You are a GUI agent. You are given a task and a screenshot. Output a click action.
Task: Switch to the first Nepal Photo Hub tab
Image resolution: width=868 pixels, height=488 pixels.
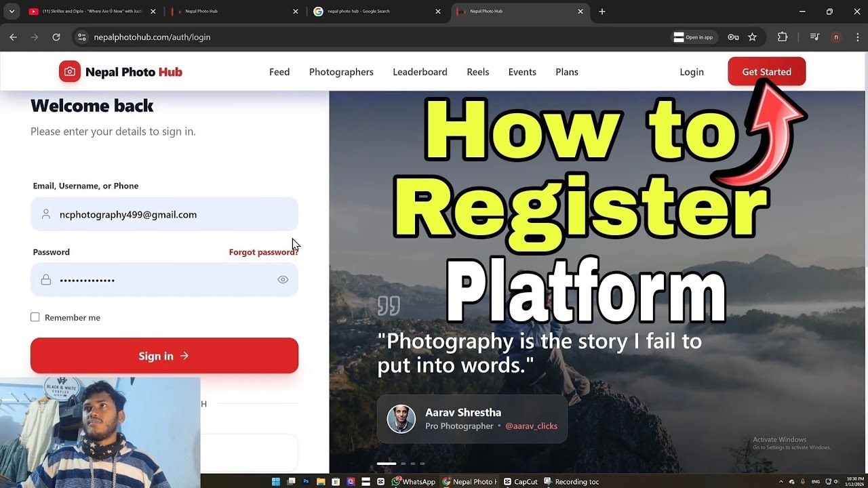pos(234,12)
